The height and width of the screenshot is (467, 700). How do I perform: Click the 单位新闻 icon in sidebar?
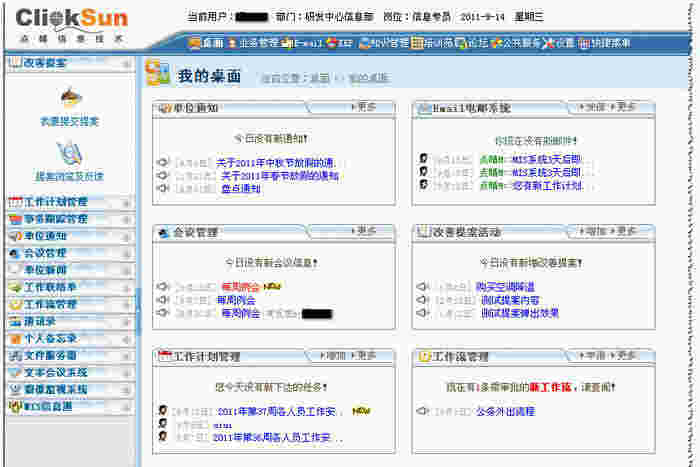15,270
